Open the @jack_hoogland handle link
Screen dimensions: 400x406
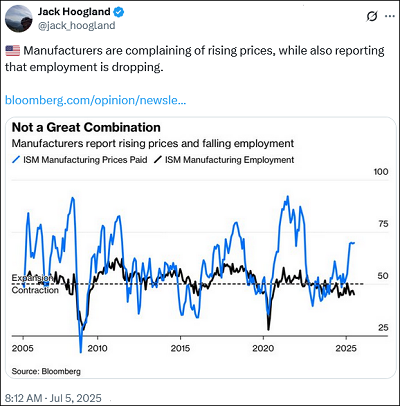pyautogui.click(x=76, y=26)
